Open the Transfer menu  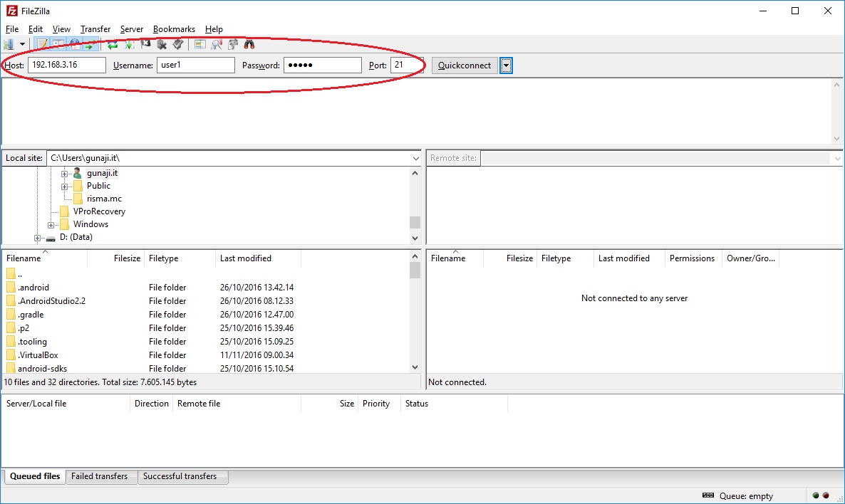tap(95, 29)
